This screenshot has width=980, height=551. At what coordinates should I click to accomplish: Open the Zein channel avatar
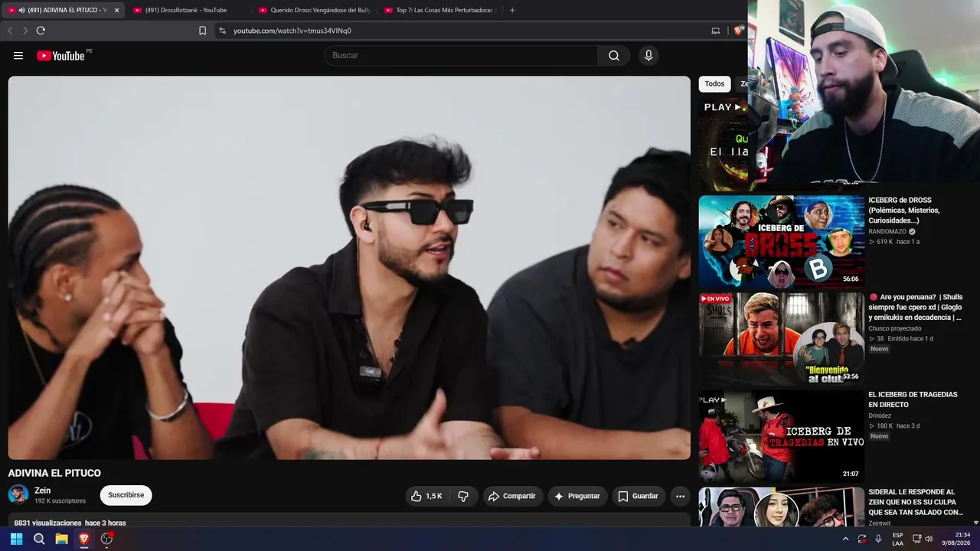18,494
